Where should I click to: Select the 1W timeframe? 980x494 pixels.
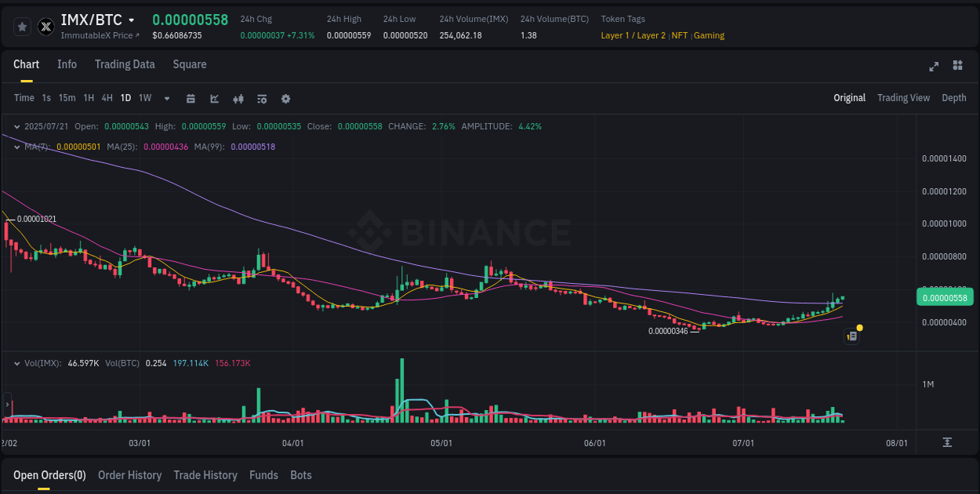pos(144,98)
